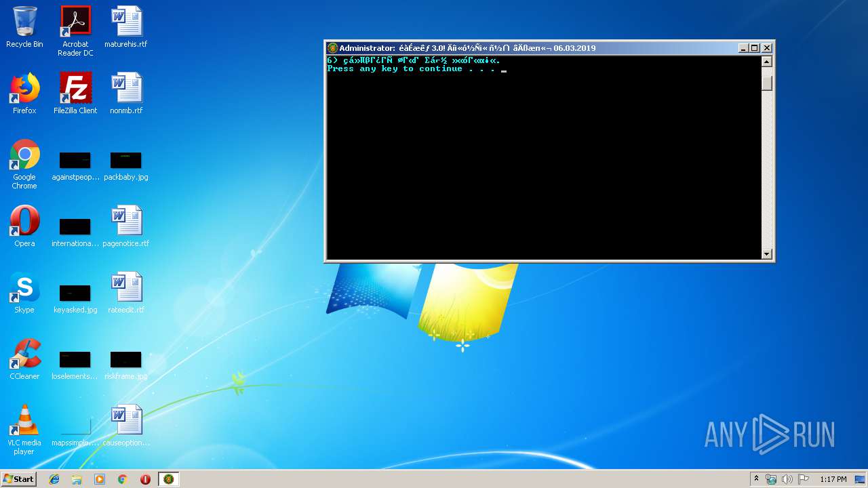Minimize the Administrator console window
The height and width of the screenshot is (488, 868).
[743, 48]
